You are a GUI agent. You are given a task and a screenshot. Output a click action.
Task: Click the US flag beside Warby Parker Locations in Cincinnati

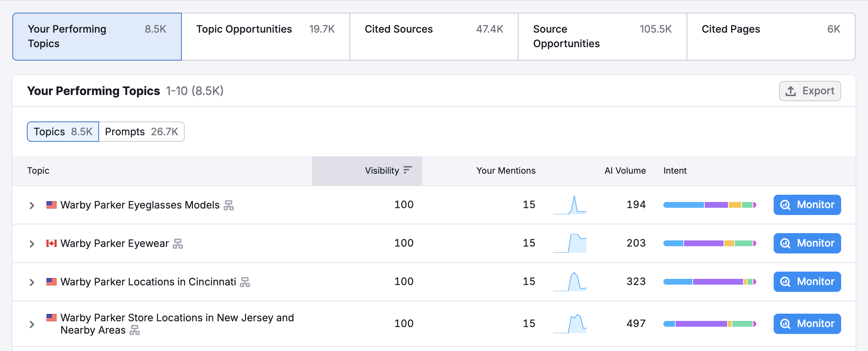point(51,281)
